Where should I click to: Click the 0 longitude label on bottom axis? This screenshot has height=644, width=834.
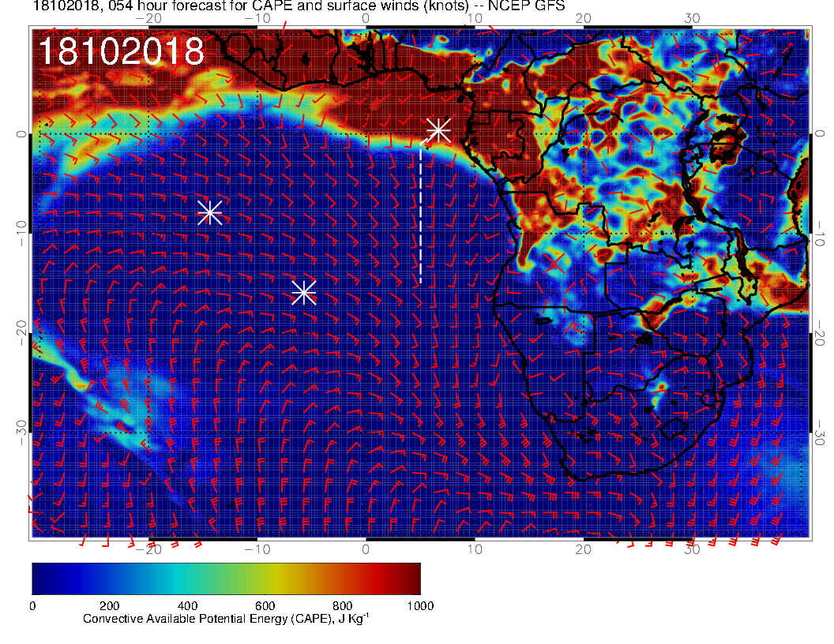tap(366, 549)
